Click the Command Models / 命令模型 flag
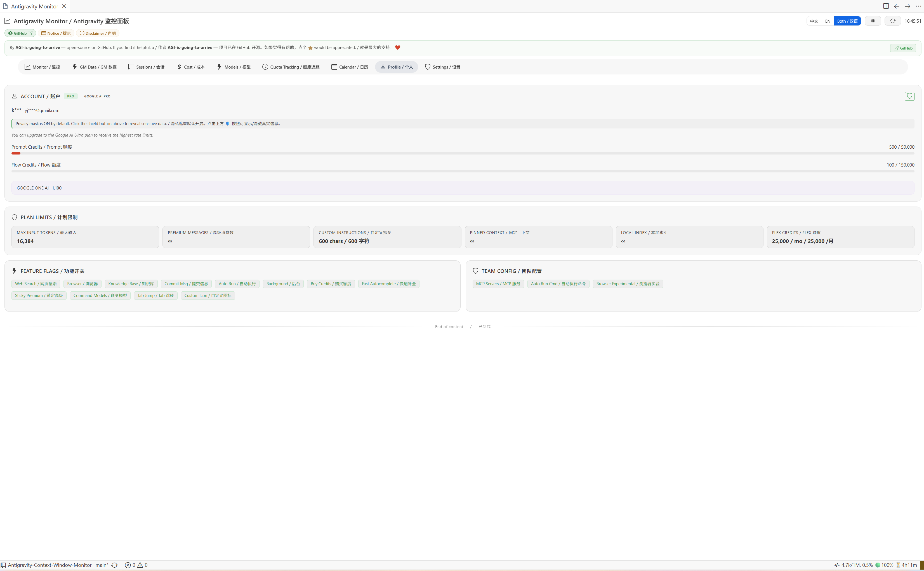Image resolution: width=924 pixels, height=571 pixels. click(x=100, y=296)
